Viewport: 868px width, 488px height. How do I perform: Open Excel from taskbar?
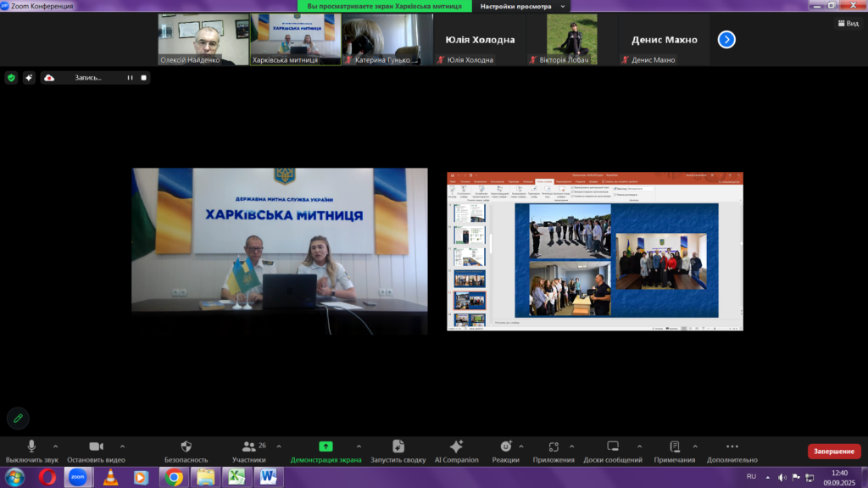coord(237,477)
